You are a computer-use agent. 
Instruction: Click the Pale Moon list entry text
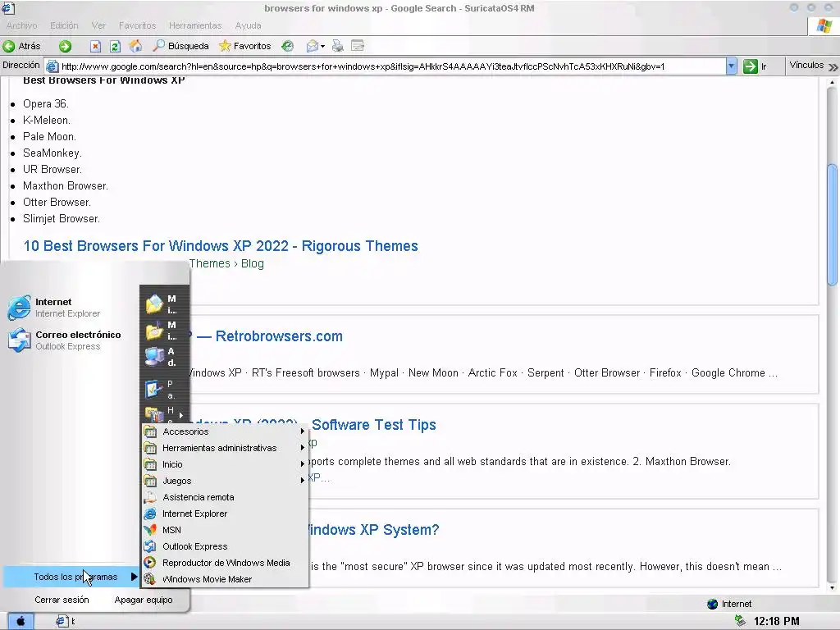tap(49, 137)
